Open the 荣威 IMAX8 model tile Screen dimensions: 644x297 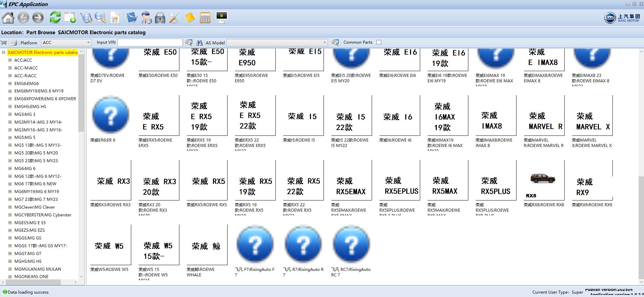496,115
